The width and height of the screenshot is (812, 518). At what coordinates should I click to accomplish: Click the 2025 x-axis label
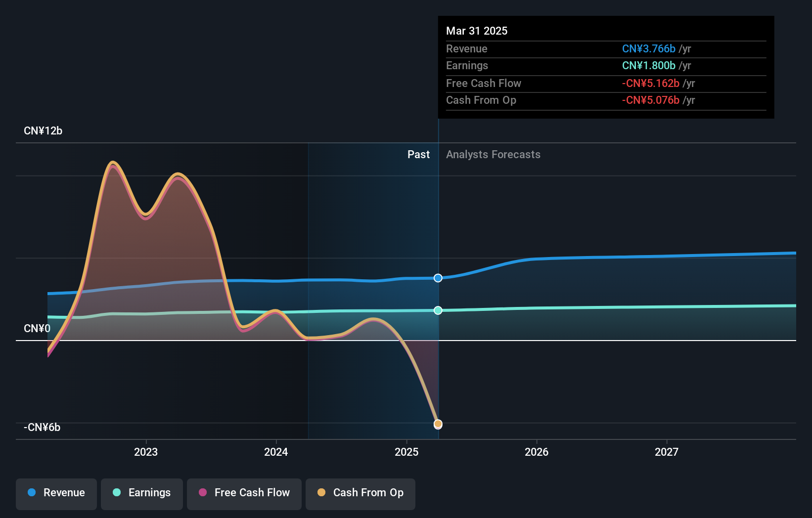pyautogui.click(x=406, y=452)
